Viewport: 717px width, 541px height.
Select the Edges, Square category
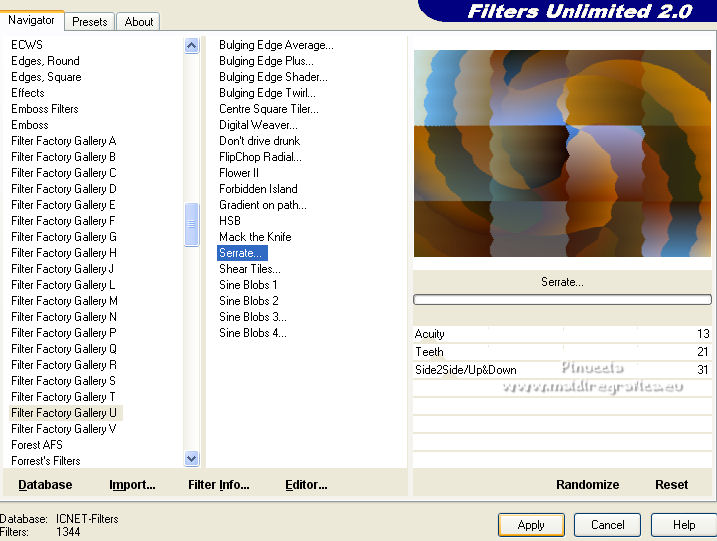(x=46, y=77)
